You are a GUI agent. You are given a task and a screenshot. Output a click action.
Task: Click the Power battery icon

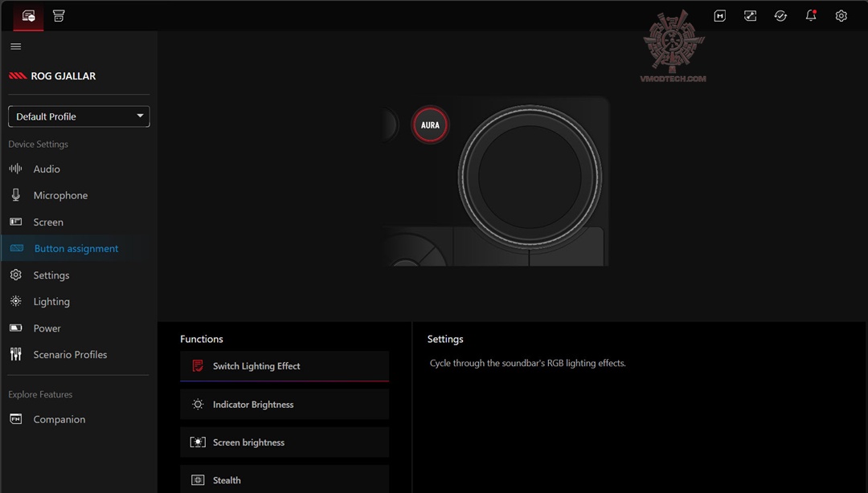click(x=15, y=328)
